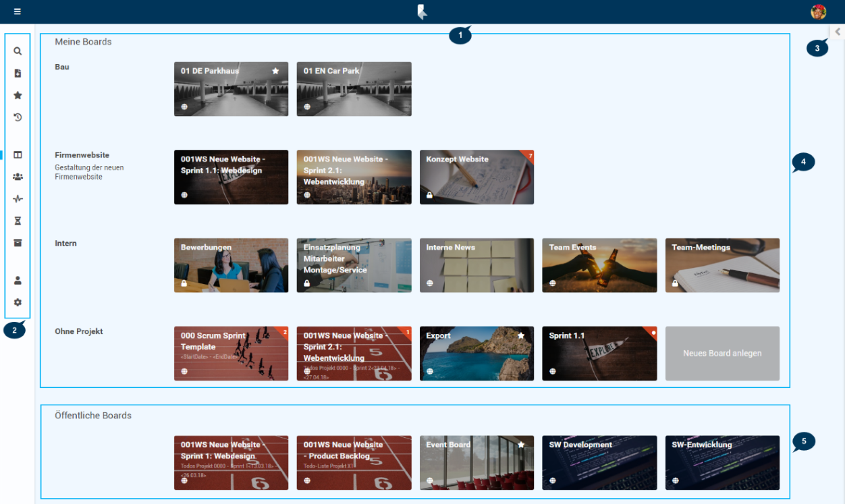
Task: Open the Team Events board tile
Action: click(x=599, y=267)
